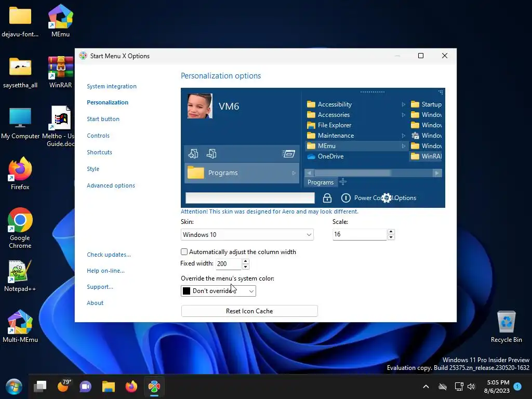The width and height of the screenshot is (532, 399).
Task: Expand the MEmu folder arrow
Action: [403, 146]
